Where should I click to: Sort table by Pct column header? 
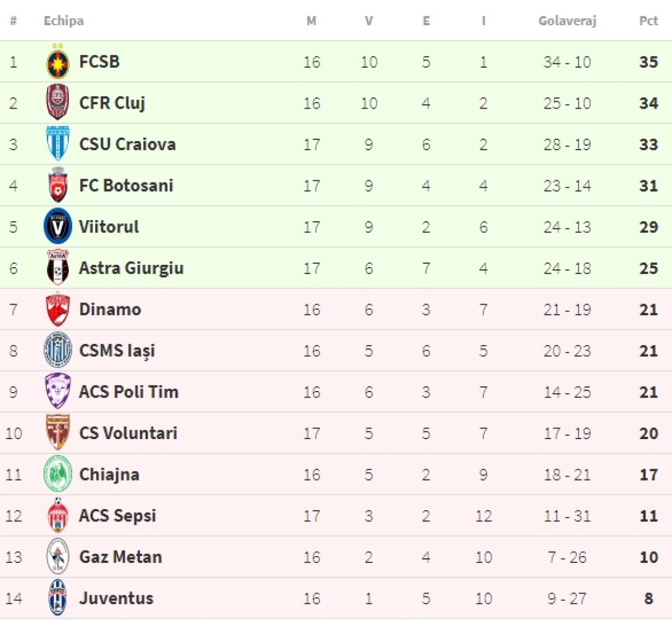(648, 21)
